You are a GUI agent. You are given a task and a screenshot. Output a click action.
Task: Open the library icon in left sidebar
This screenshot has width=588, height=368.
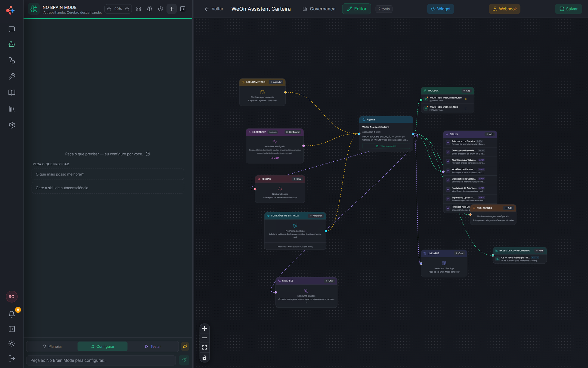point(12,109)
